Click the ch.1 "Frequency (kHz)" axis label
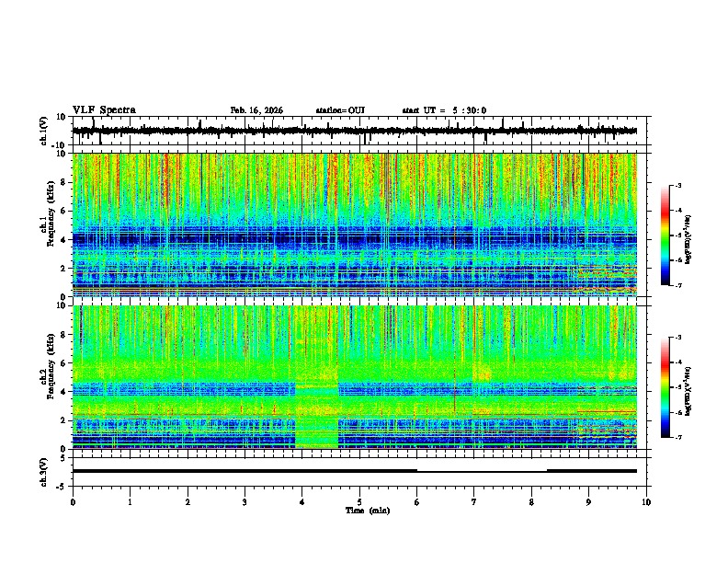728x563 pixels. point(51,214)
